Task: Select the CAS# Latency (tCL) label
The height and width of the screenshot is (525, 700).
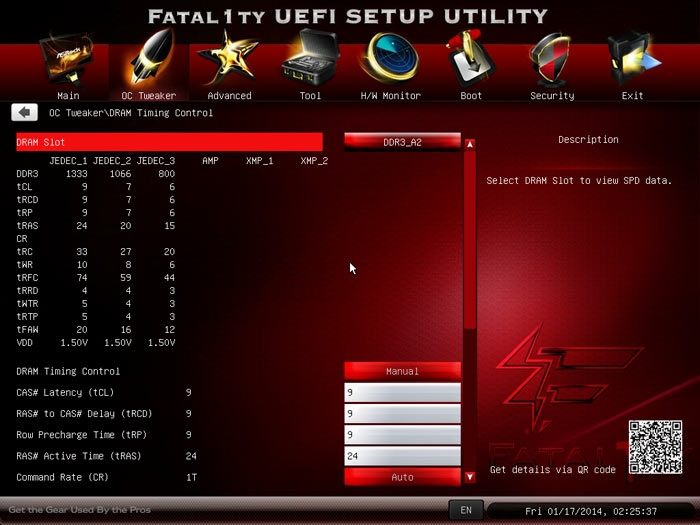Action: (65, 392)
